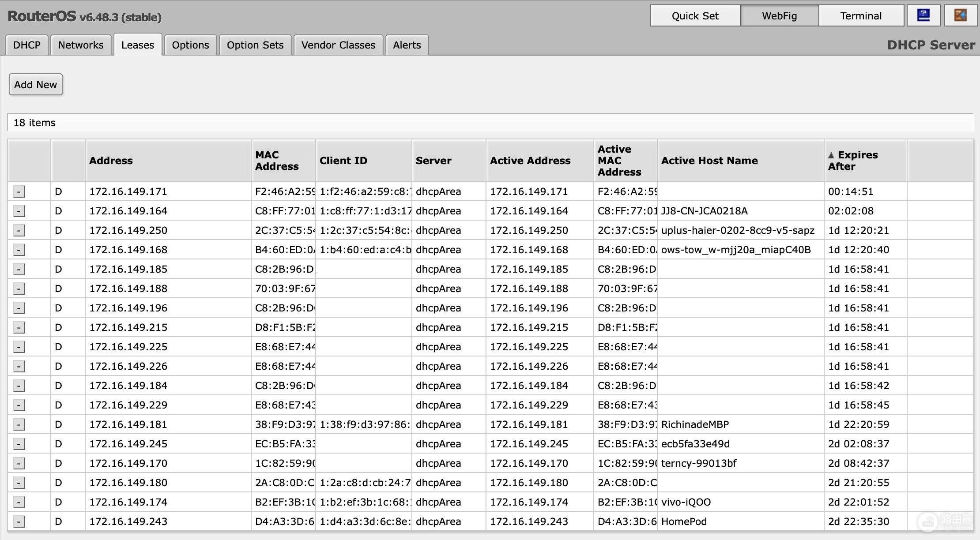Switch to the Networks tab
The height and width of the screenshot is (540, 980).
81,45
